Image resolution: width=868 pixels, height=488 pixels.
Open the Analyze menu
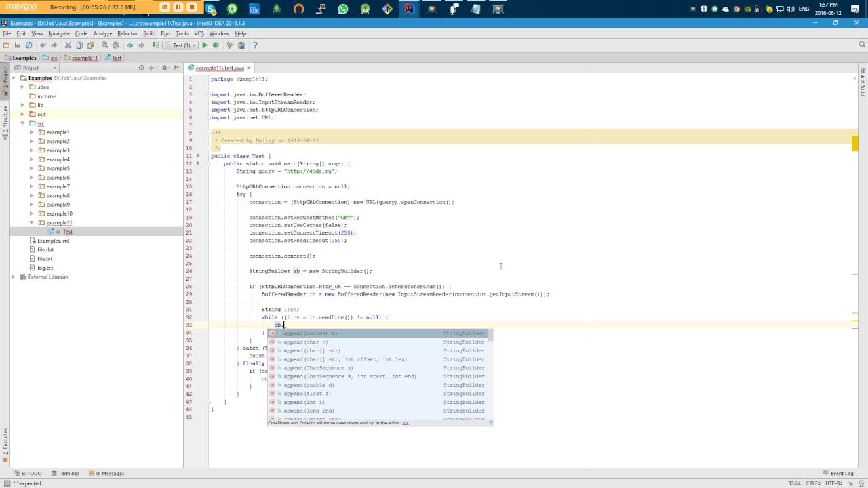click(x=103, y=33)
